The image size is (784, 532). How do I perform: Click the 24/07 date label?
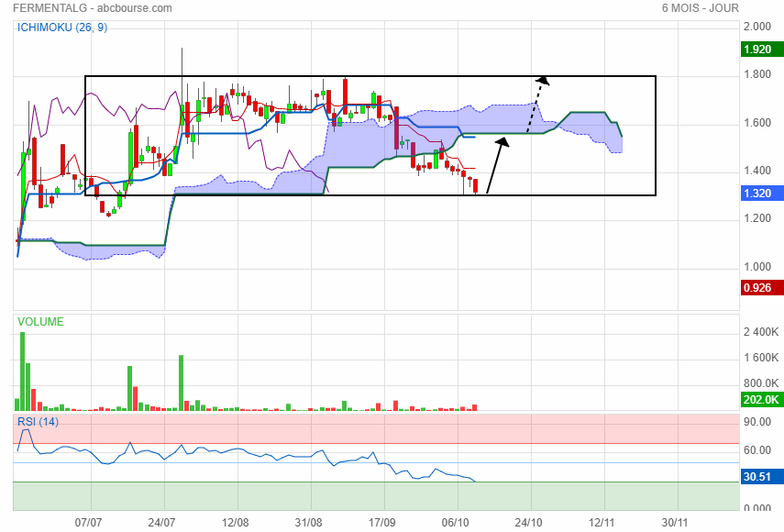[161, 523]
